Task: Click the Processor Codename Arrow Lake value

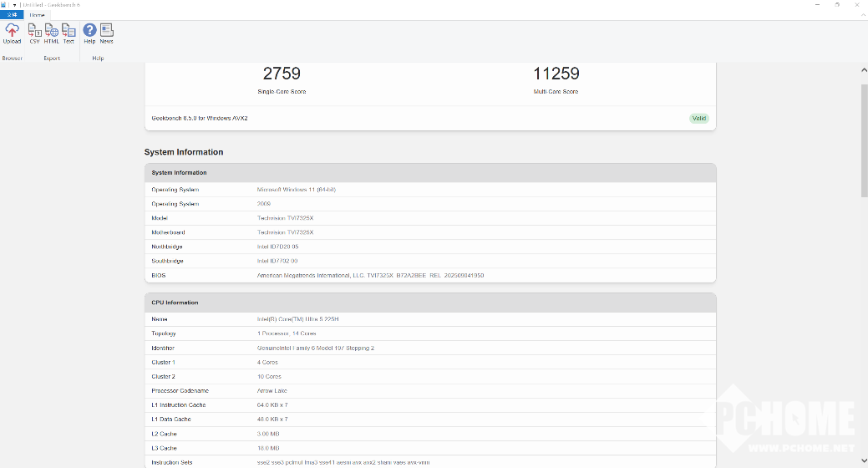Action: [272, 390]
